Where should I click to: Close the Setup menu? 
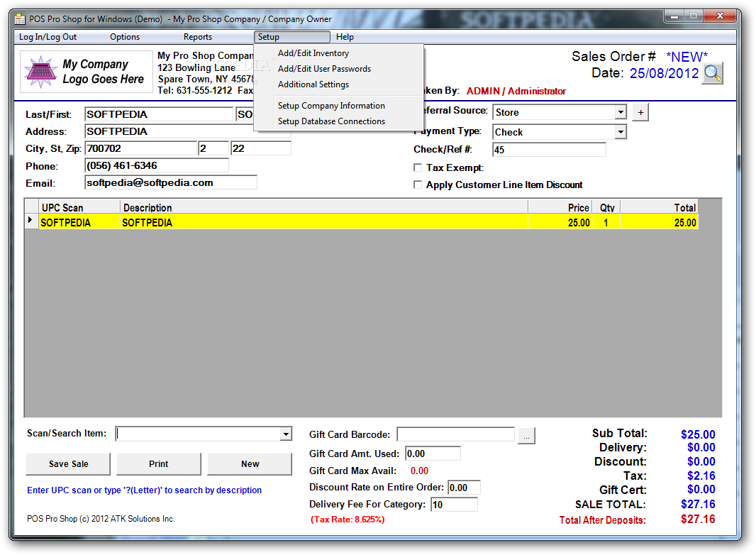pyautogui.click(x=292, y=37)
